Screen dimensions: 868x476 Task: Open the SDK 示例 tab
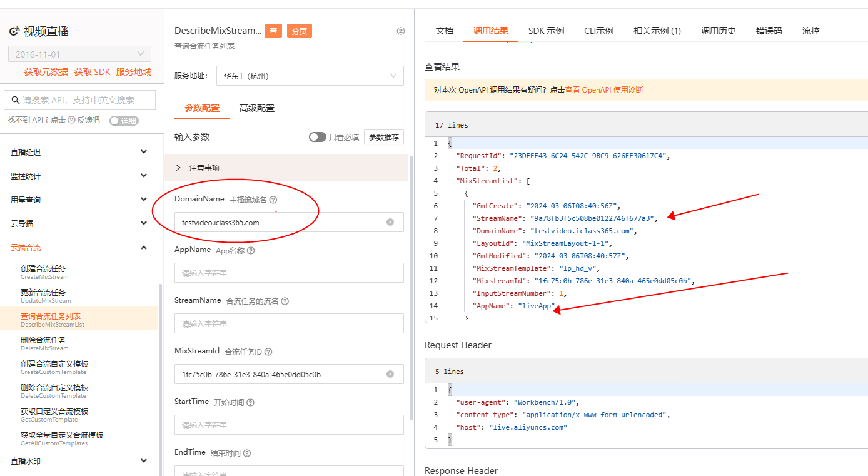[x=546, y=31]
